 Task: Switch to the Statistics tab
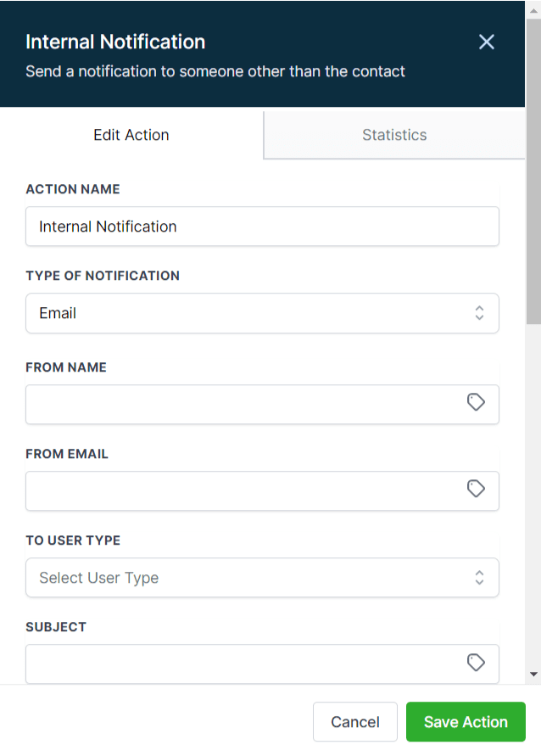tap(394, 135)
